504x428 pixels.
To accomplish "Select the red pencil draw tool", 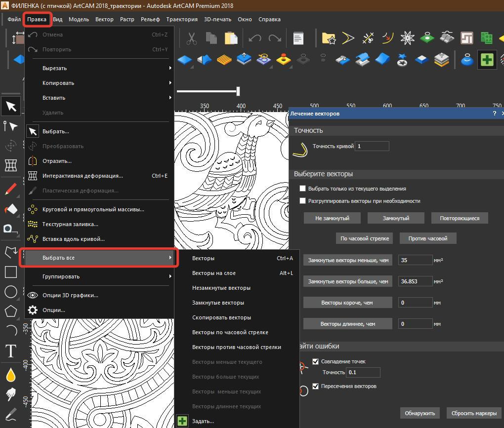I will 11,190.
